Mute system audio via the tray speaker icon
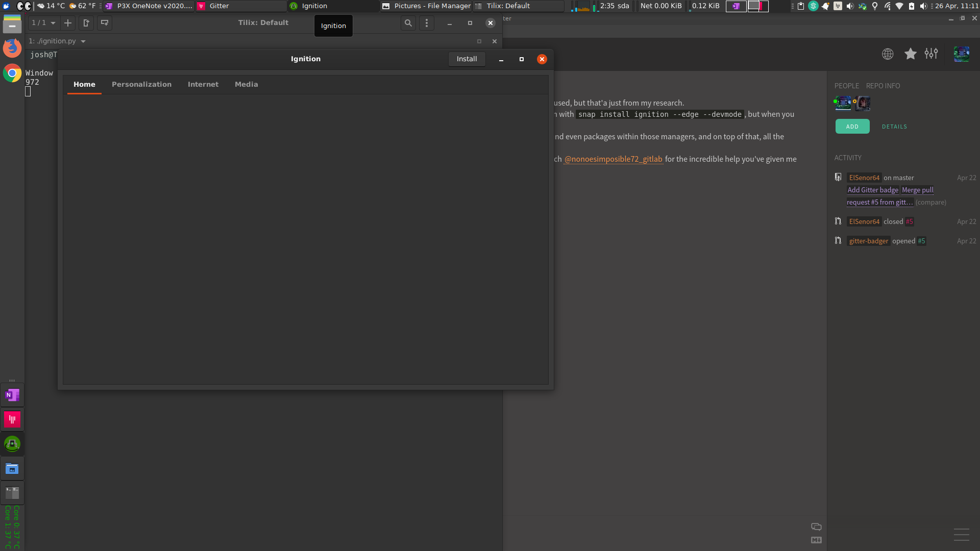Screen dimensions: 980x551 [x=923, y=6]
